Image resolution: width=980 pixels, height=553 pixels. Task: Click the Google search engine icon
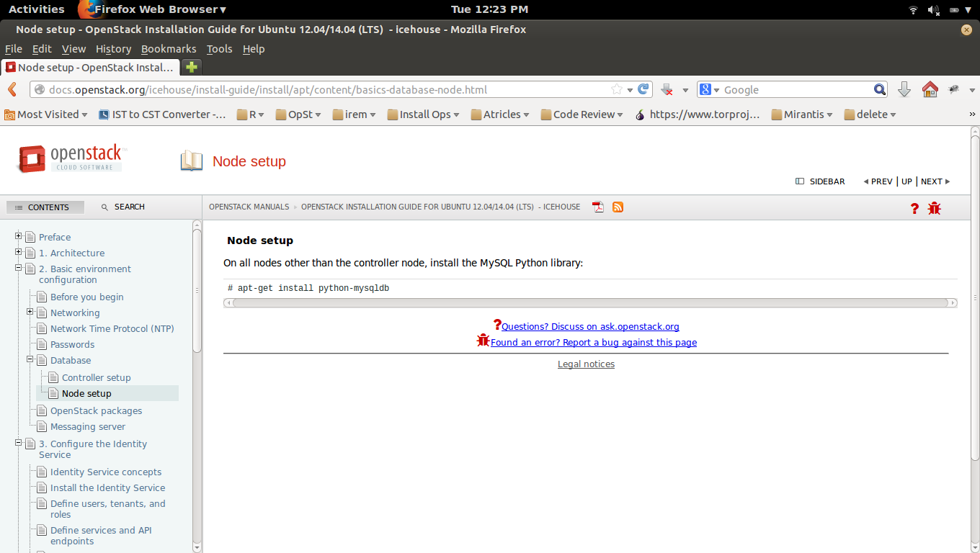(x=705, y=89)
